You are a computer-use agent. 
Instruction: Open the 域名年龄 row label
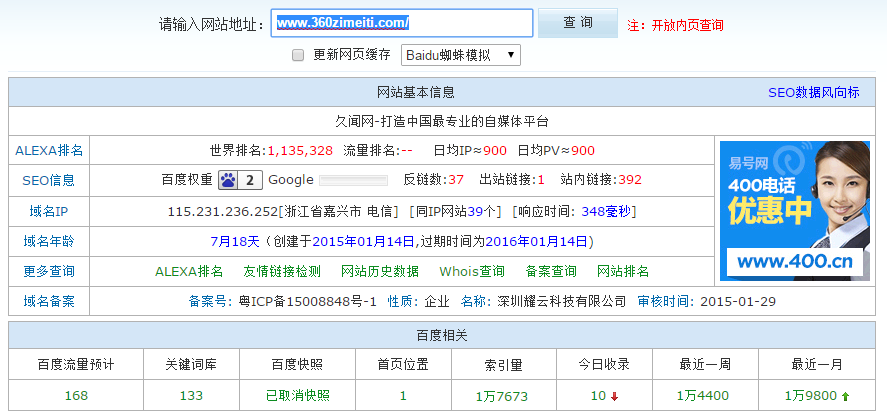click(x=49, y=241)
